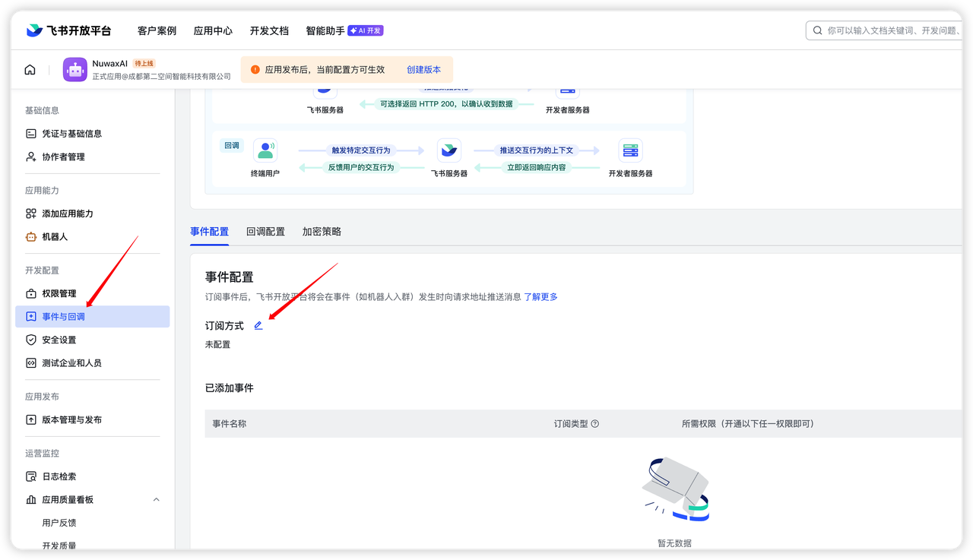The width and height of the screenshot is (973, 560).
Task: Click the 测试企业和人员 icon
Action: tap(31, 363)
